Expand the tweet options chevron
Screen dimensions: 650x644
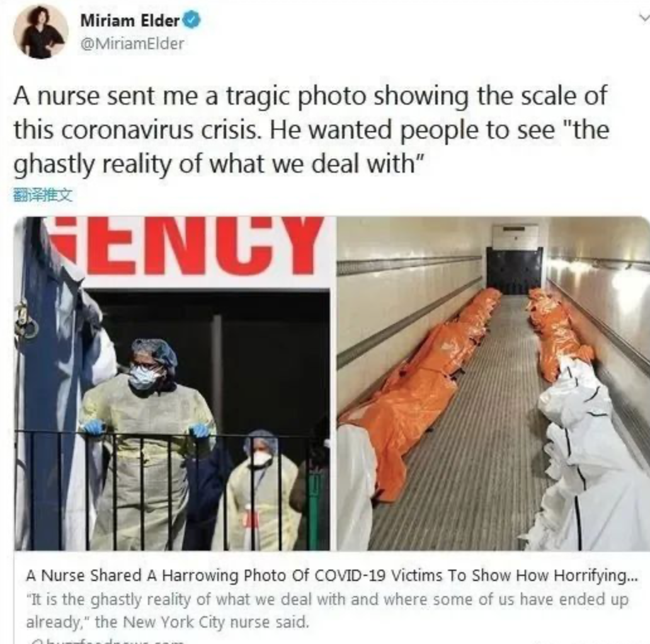(644, 17)
